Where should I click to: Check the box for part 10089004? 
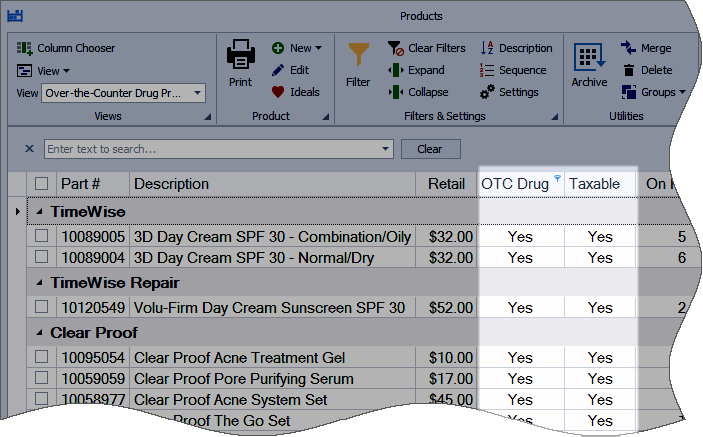[x=42, y=256]
